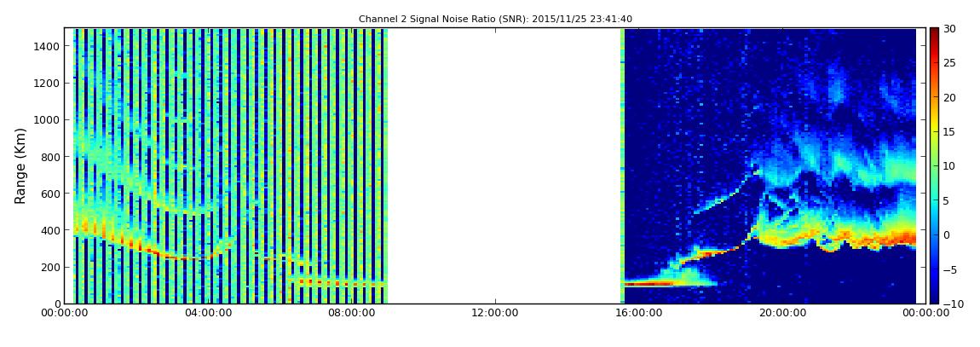Click the Range (Km) y-axis label
The width and height of the screenshot is (980, 347).
pyautogui.click(x=20, y=165)
